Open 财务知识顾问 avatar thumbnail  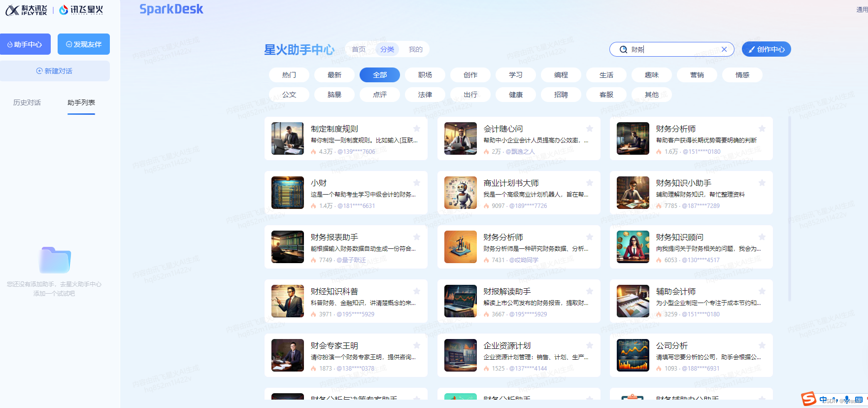click(633, 247)
